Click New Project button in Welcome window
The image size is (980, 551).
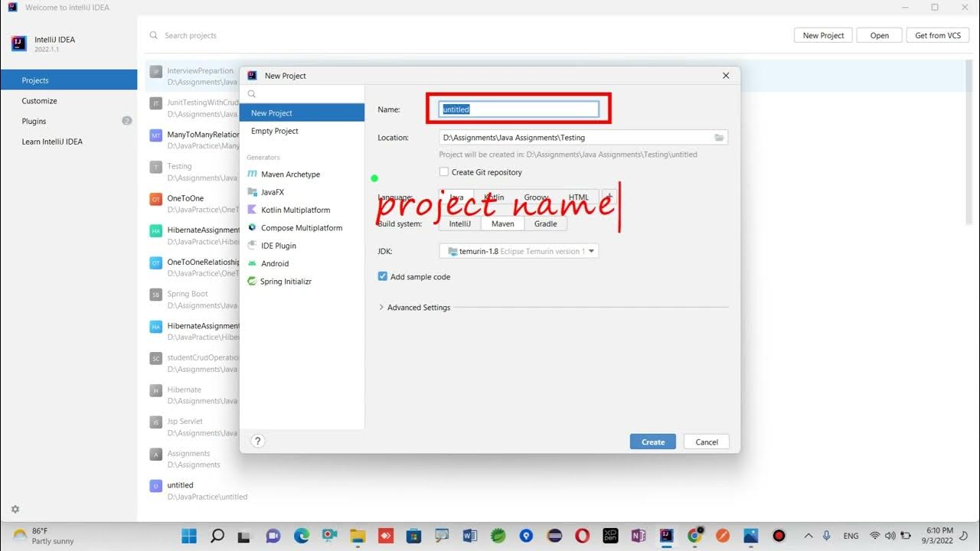coord(823,35)
